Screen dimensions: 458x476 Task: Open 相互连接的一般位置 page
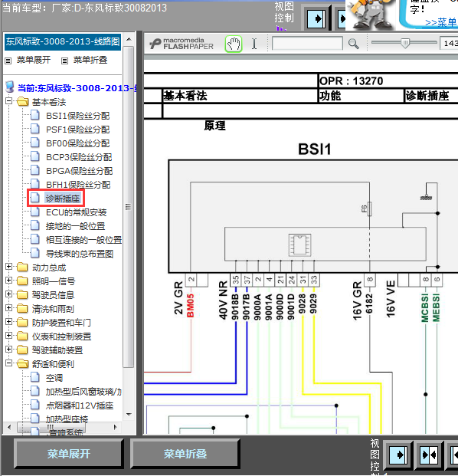(83, 240)
